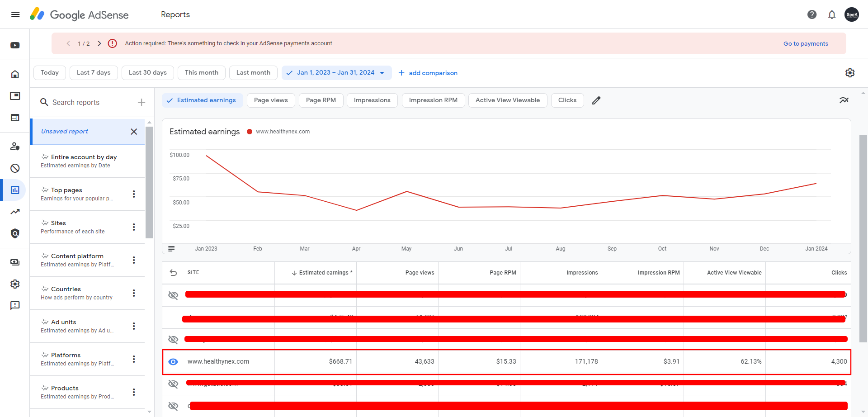
Task: Open the custom date range dropdown
Action: pyautogui.click(x=336, y=73)
